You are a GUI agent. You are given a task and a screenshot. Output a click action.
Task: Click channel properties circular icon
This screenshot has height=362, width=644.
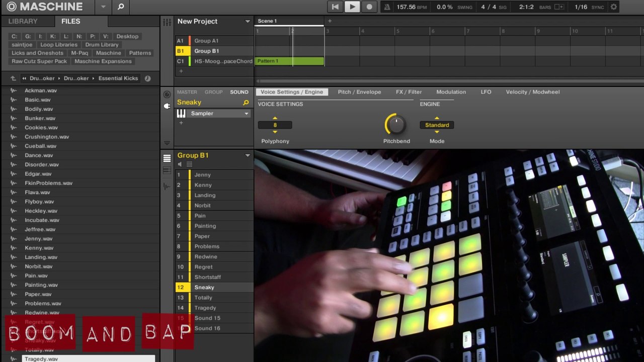point(167,95)
